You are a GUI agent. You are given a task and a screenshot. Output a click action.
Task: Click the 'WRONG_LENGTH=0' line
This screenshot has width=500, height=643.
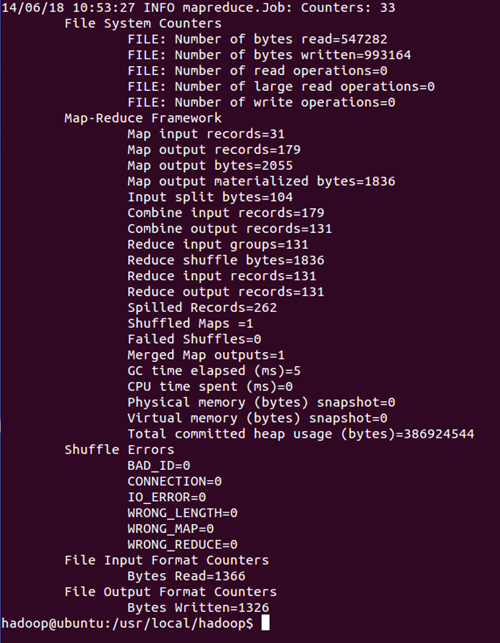point(183,513)
